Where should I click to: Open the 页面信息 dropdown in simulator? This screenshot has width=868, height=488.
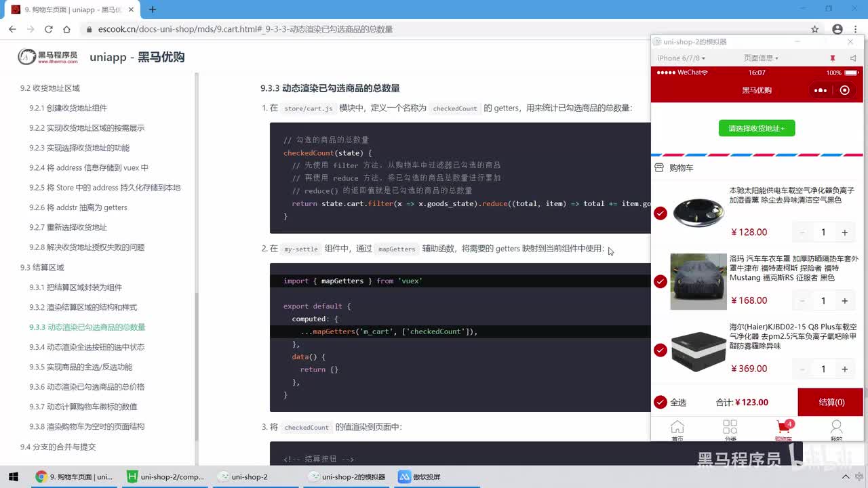click(x=761, y=58)
